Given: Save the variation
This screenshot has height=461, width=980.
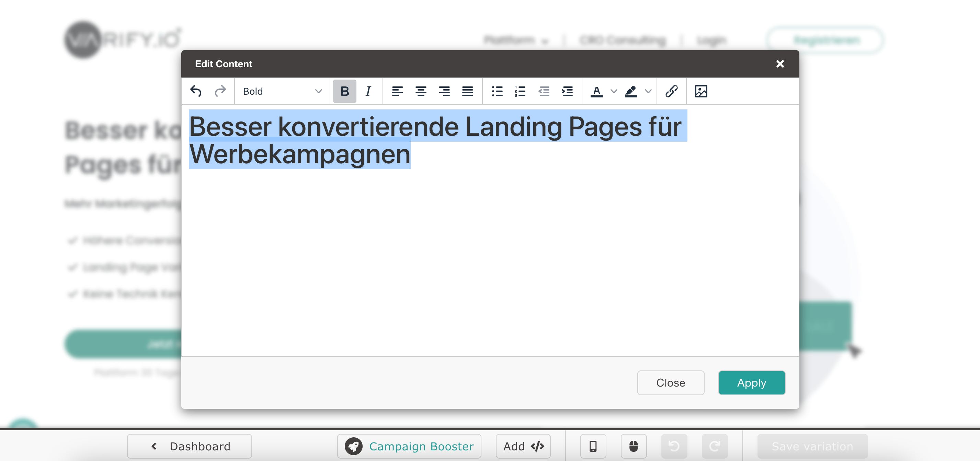Looking at the screenshot, I should pyautogui.click(x=812, y=446).
